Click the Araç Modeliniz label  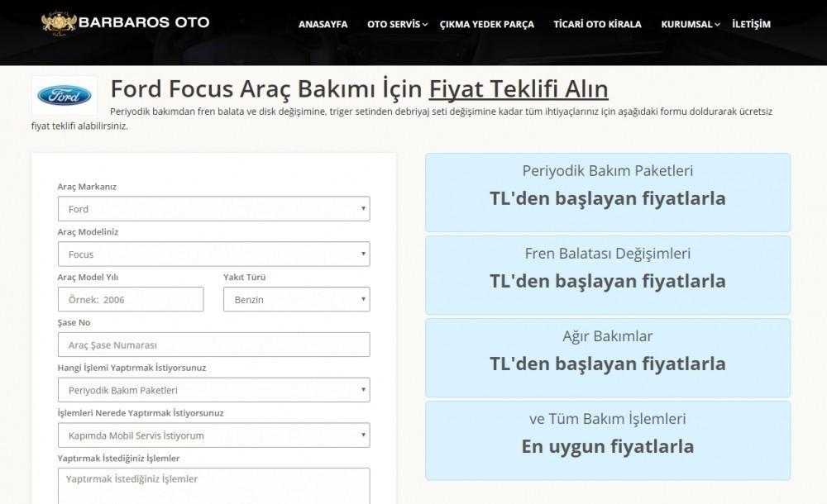pyautogui.click(x=88, y=232)
